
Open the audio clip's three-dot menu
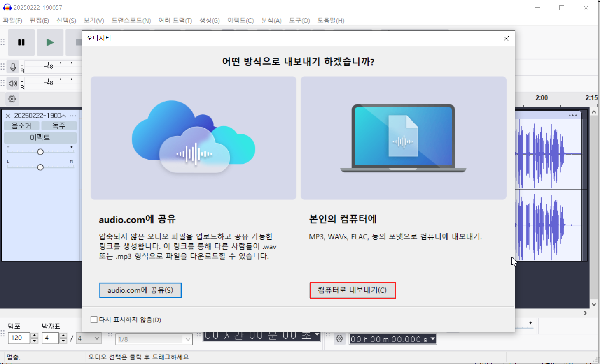tap(573, 115)
